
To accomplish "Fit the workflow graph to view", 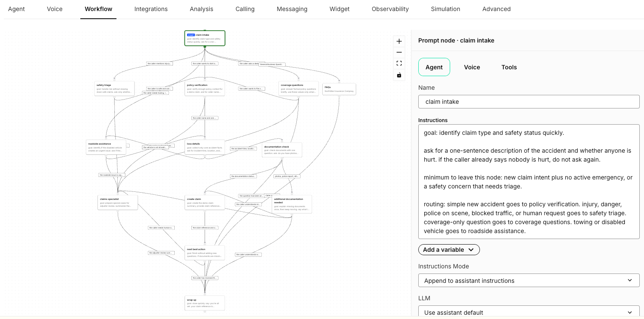I will point(399,63).
